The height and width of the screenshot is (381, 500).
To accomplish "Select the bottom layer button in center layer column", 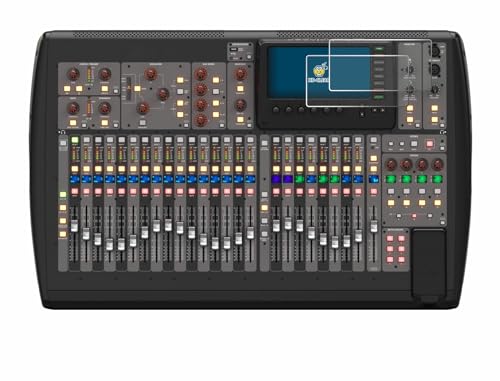I will pos(264,234).
